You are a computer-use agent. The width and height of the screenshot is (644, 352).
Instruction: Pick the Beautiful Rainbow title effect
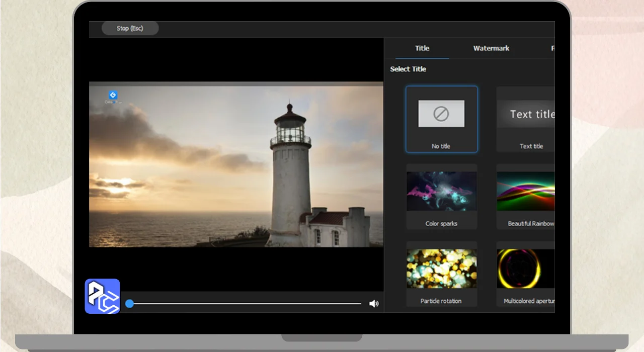coord(526,191)
